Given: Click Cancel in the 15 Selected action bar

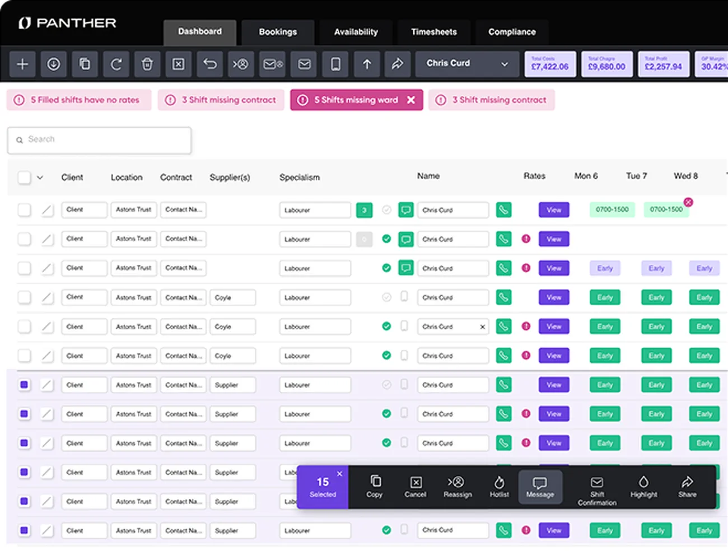Looking at the screenshot, I should pos(416,487).
